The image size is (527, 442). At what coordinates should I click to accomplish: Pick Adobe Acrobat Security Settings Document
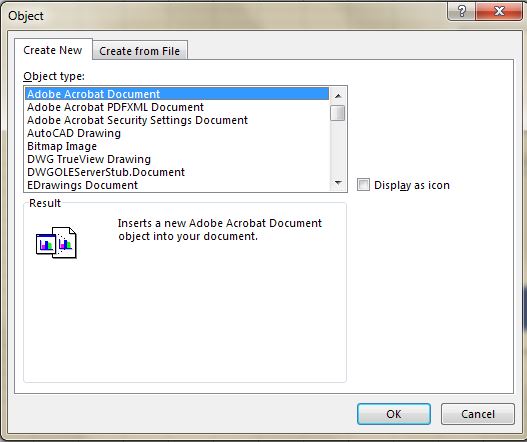pos(177,120)
